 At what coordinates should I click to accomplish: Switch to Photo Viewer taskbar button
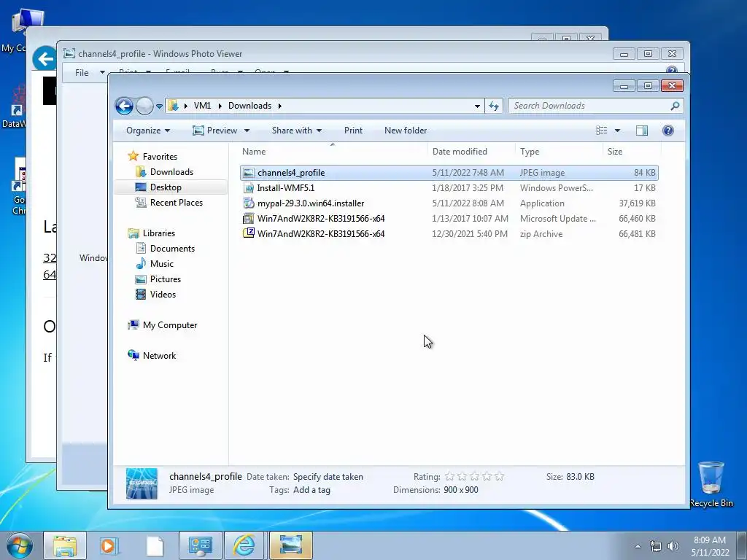click(x=290, y=545)
